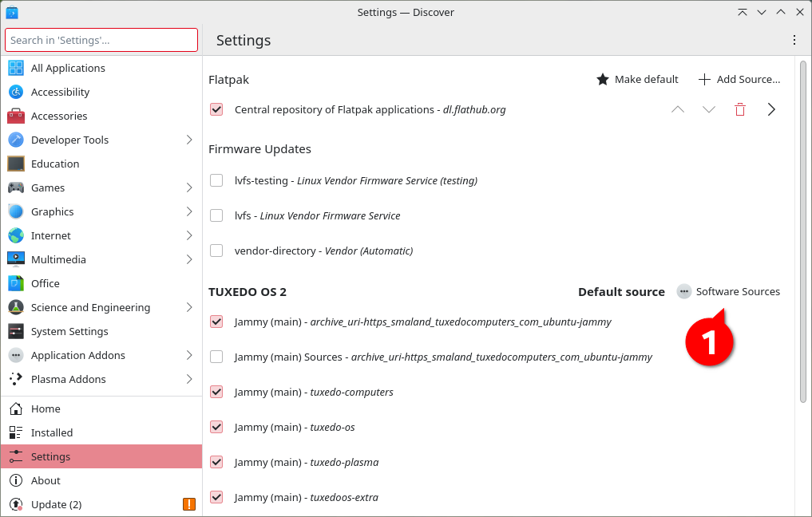Go to Home via house icon
Viewport: 812px width, 517px height.
pyautogui.click(x=16, y=408)
